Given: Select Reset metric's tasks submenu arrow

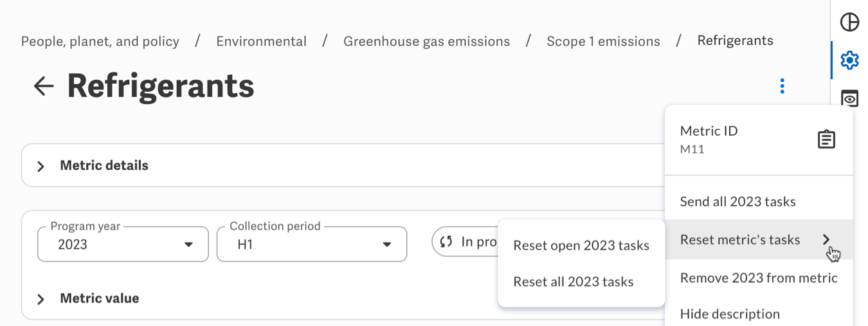Looking at the screenshot, I should coord(826,240).
